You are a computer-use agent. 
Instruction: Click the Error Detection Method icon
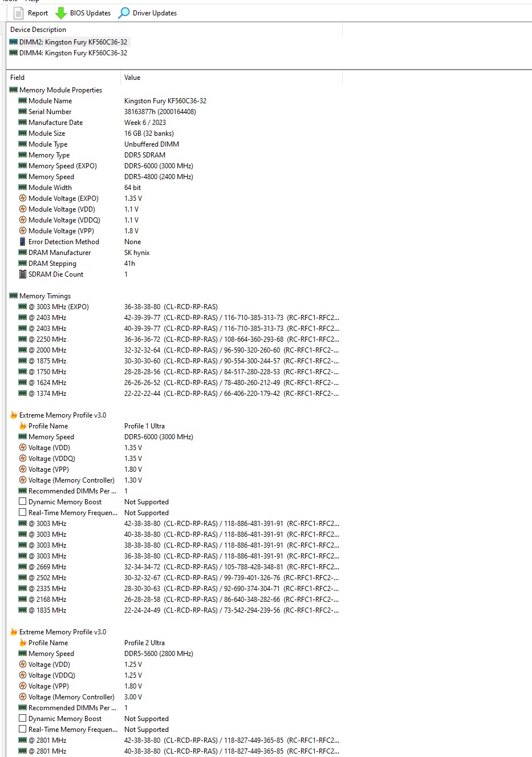click(x=23, y=241)
